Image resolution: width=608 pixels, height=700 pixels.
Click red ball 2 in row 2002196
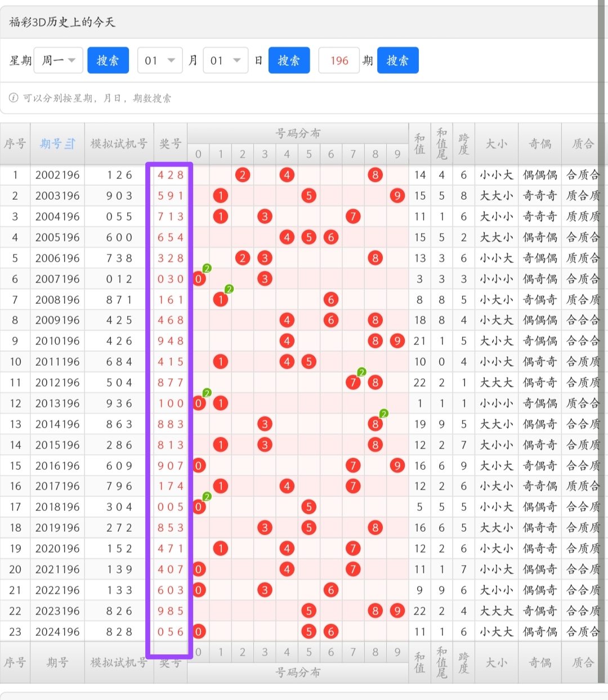243,175
